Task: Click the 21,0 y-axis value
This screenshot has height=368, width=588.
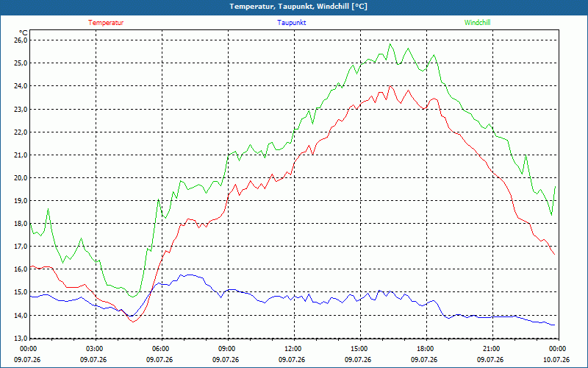Action: 21,155
